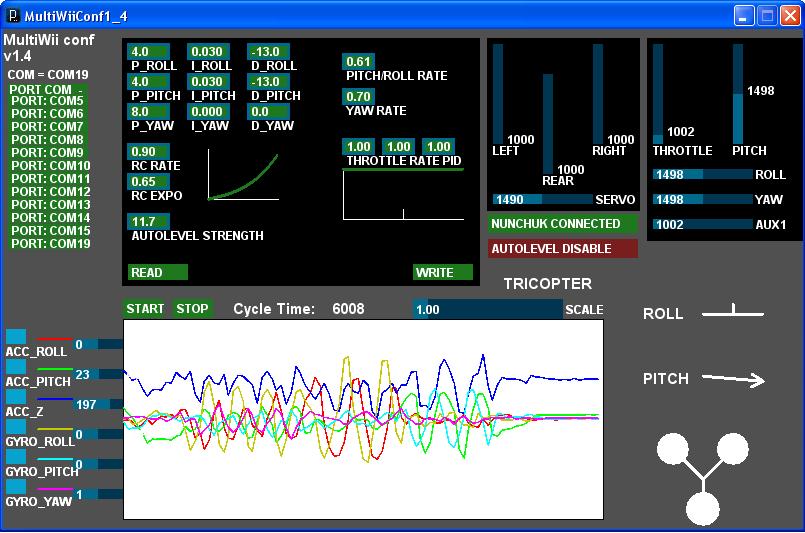
Task: Click the PORT COM list header
Action: click(x=46, y=89)
